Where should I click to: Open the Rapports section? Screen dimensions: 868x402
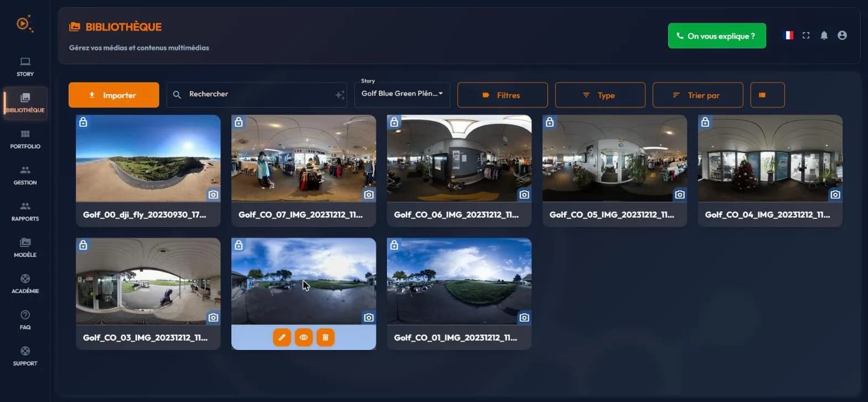(25, 212)
